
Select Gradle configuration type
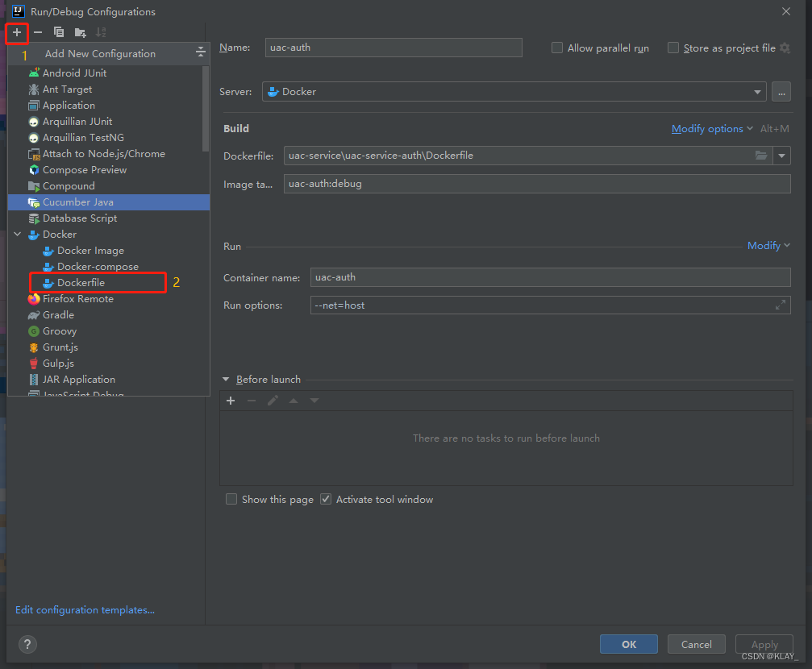tap(109, 315)
